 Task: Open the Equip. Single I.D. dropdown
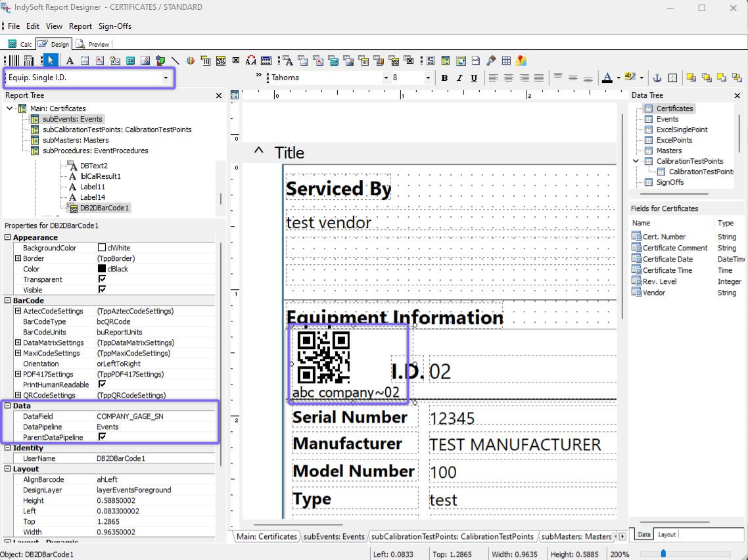[166, 78]
